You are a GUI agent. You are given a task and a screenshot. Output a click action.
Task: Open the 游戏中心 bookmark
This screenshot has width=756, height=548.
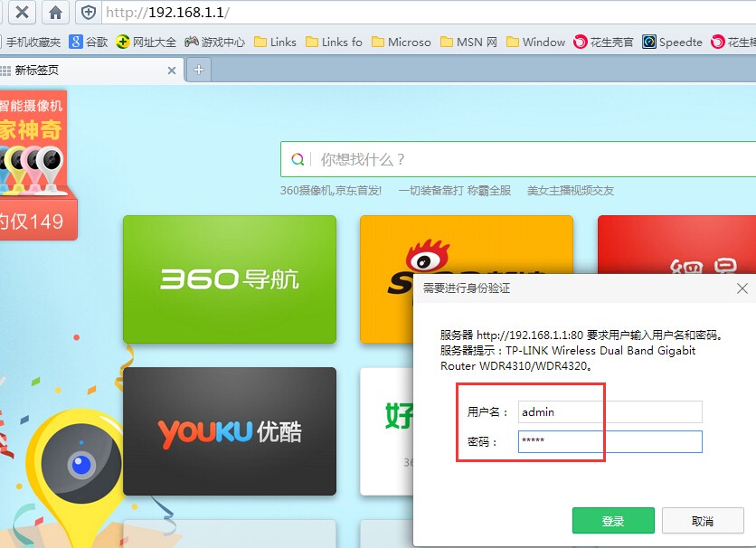[215, 43]
